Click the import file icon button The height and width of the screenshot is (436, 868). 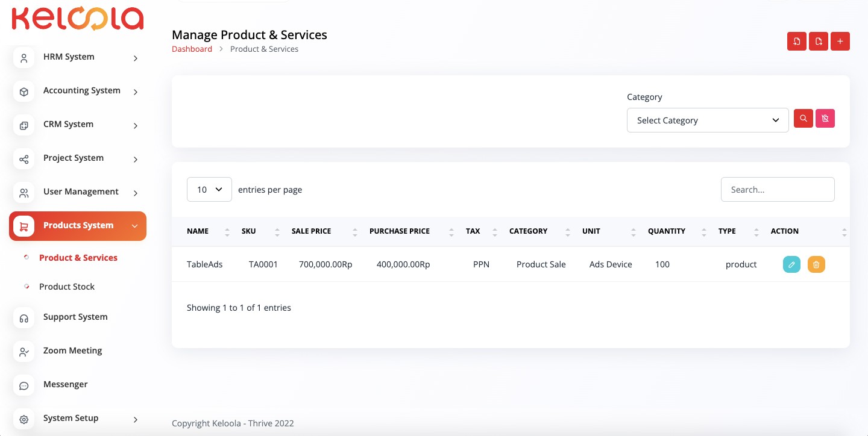click(x=796, y=42)
